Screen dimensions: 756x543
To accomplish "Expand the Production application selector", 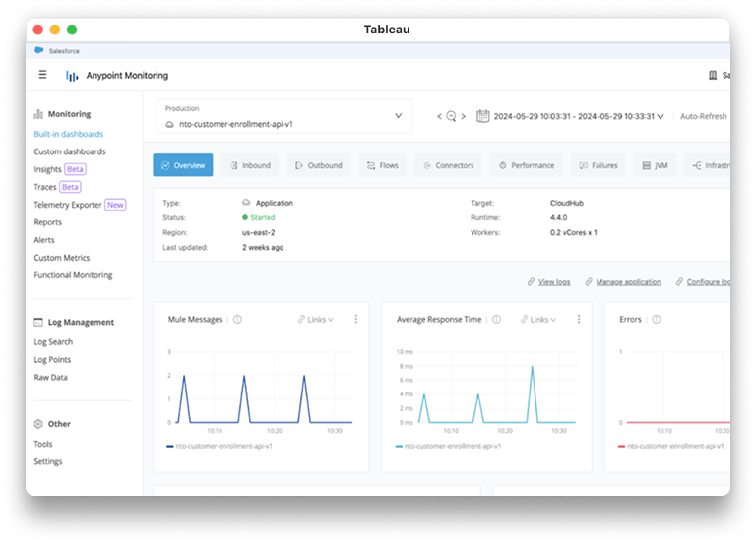I will (x=284, y=116).
